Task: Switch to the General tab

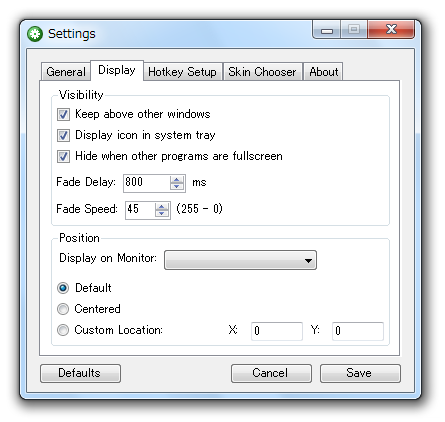Action: tap(66, 72)
